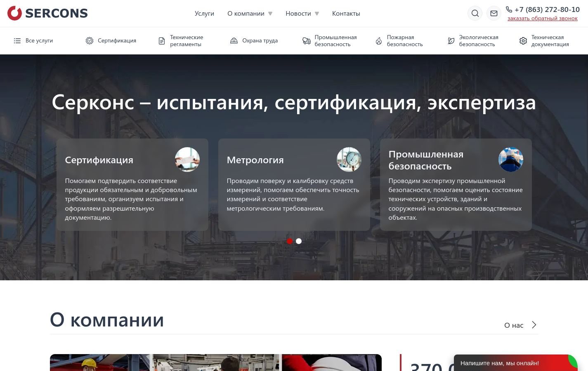Screen dimensions: 588x371
Task: Open the О нас link
Action: (x=514, y=325)
